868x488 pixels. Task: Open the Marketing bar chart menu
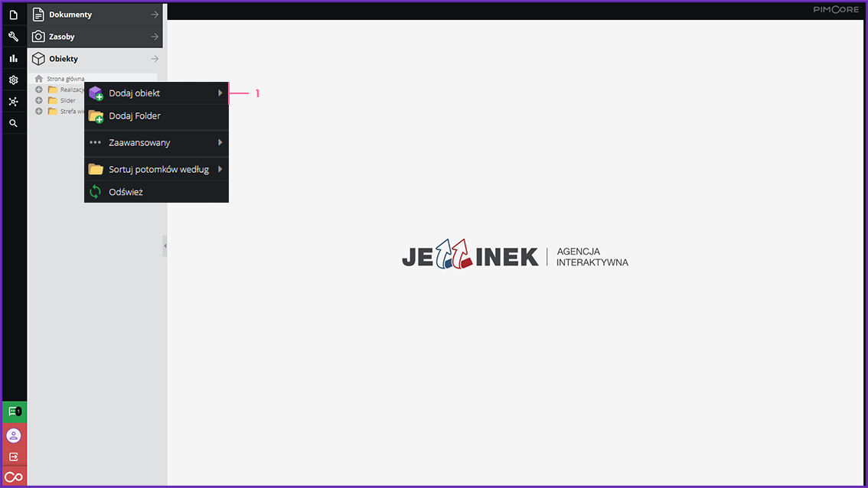coord(14,58)
